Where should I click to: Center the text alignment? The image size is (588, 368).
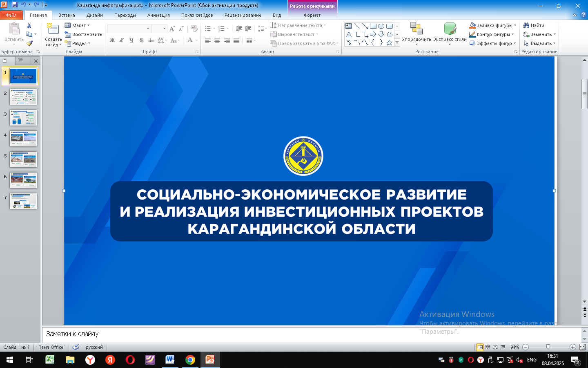pos(217,40)
